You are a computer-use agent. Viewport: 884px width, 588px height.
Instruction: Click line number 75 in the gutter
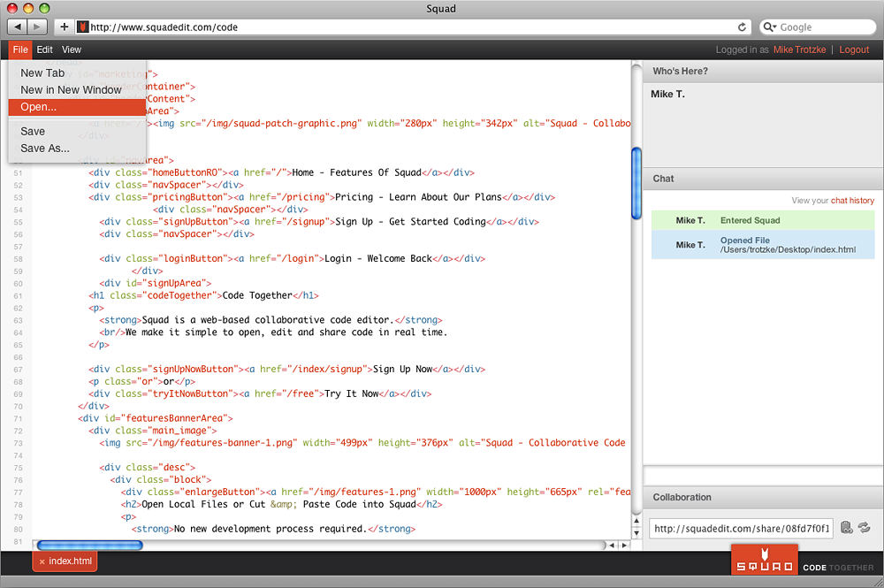(18, 468)
